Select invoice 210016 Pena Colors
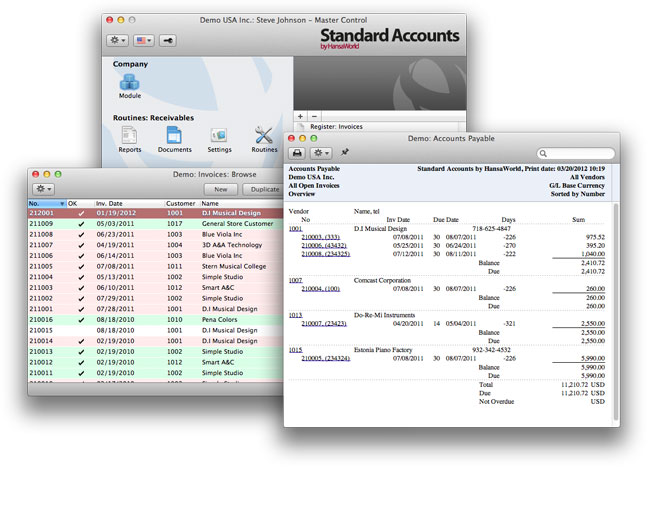 point(155,320)
